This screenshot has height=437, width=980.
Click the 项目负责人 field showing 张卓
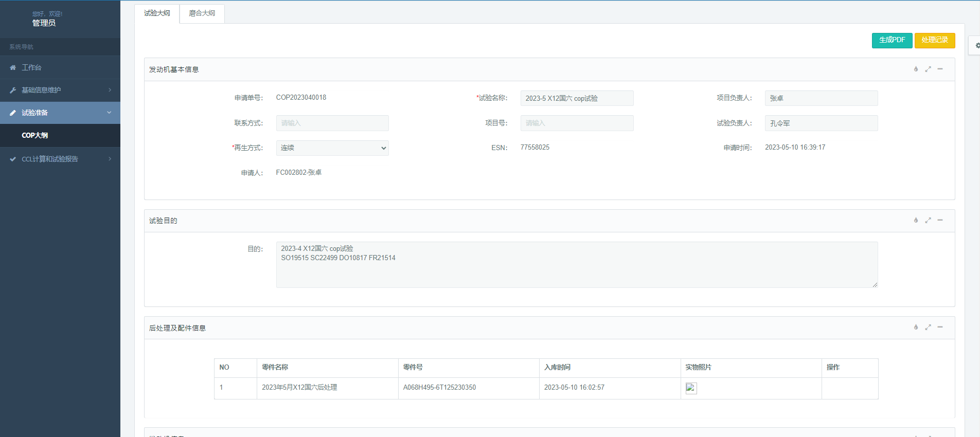(x=821, y=98)
